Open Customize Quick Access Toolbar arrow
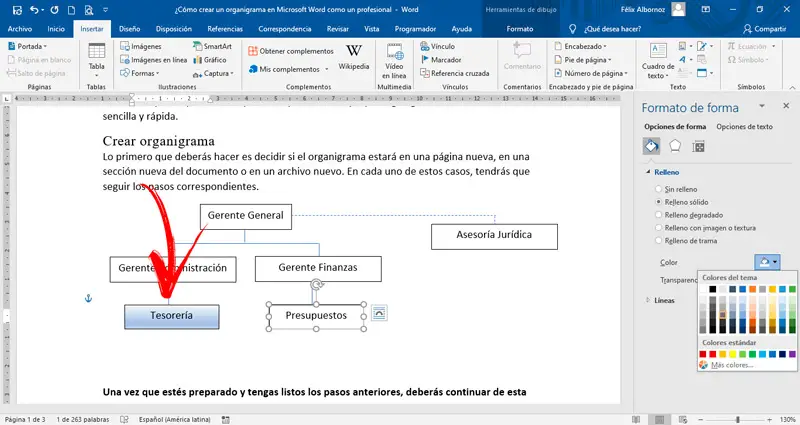The image size is (800, 425). click(x=106, y=10)
